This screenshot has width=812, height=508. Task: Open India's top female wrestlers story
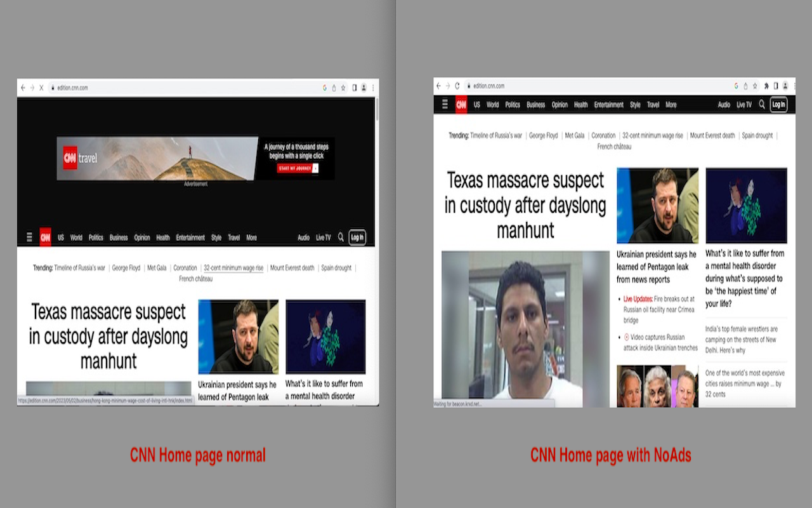pyautogui.click(x=741, y=340)
